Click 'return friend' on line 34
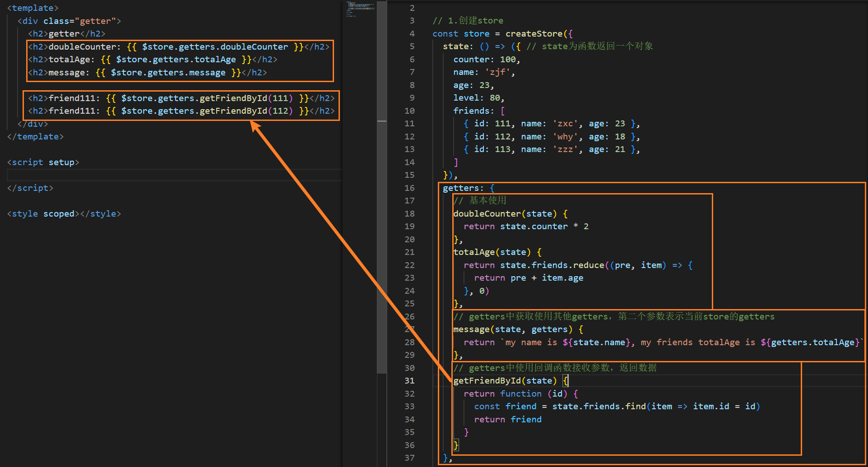 508,420
